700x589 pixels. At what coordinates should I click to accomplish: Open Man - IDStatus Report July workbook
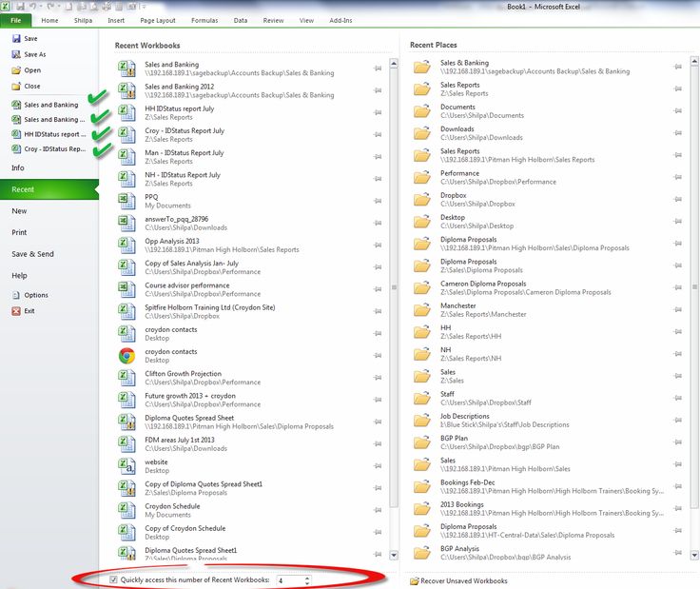point(249,157)
